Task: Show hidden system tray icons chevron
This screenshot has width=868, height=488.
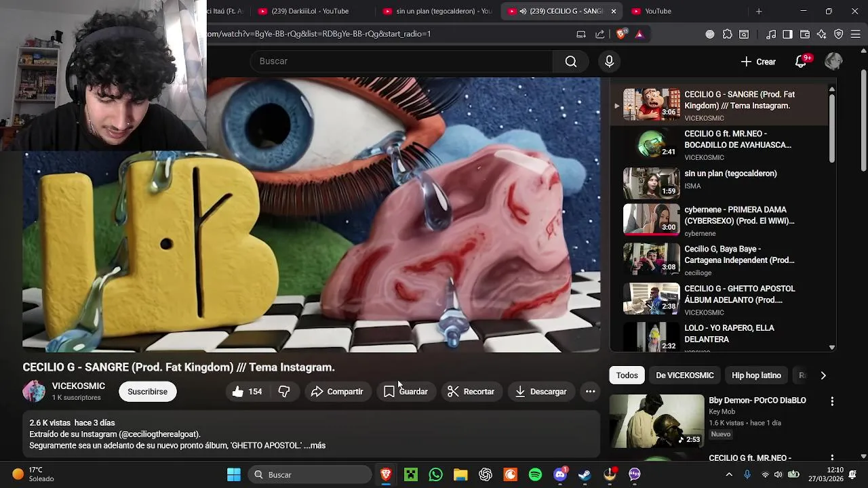Action: click(x=729, y=474)
